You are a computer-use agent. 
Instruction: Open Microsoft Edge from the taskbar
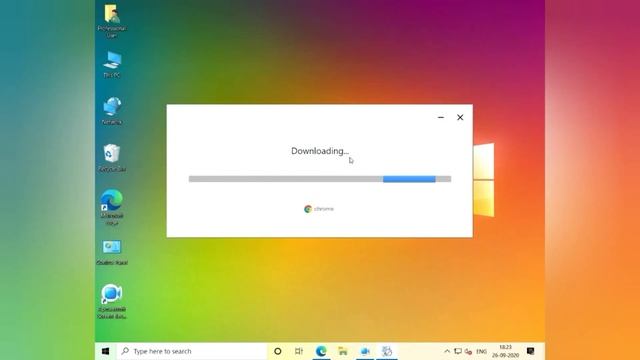pyautogui.click(x=321, y=351)
